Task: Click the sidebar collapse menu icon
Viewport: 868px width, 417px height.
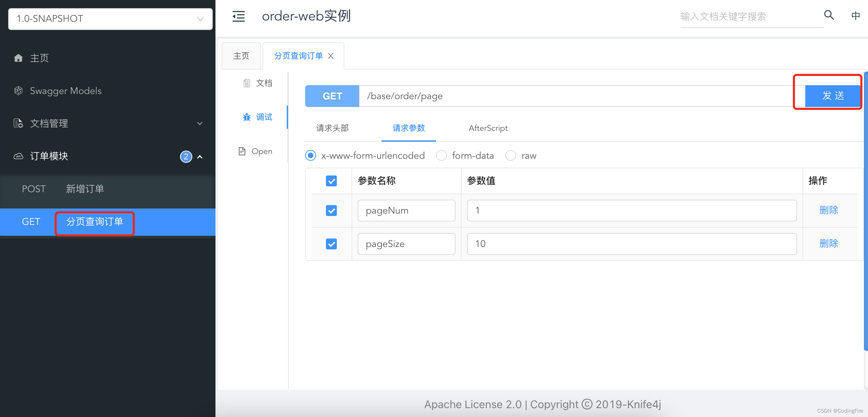Action: pyautogui.click(x=238, y=16)
